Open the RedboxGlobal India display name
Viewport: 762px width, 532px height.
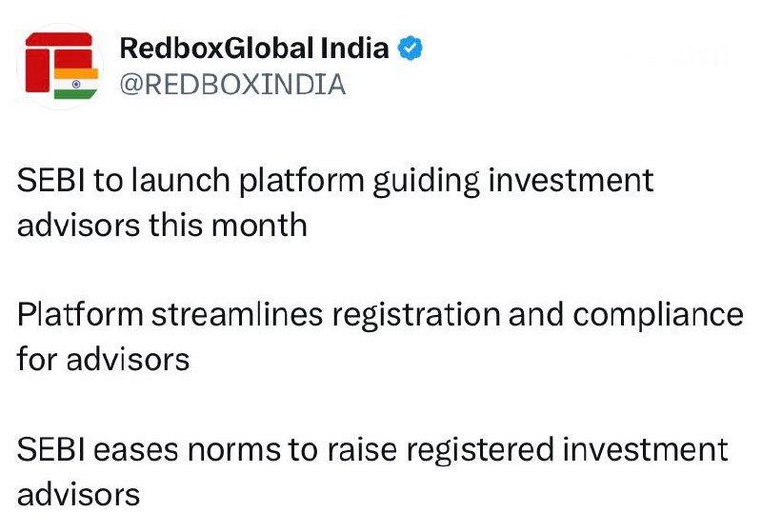[254, 48]
